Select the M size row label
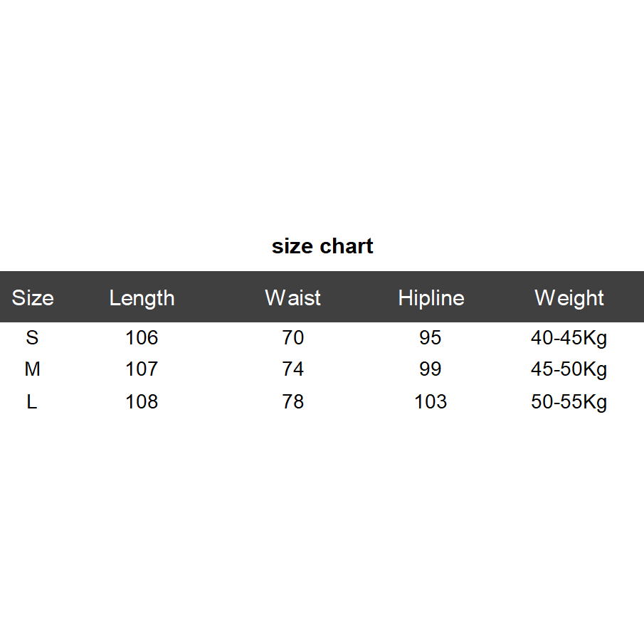Viewport: 644px width, 644px height. click(x=32, y=369)
